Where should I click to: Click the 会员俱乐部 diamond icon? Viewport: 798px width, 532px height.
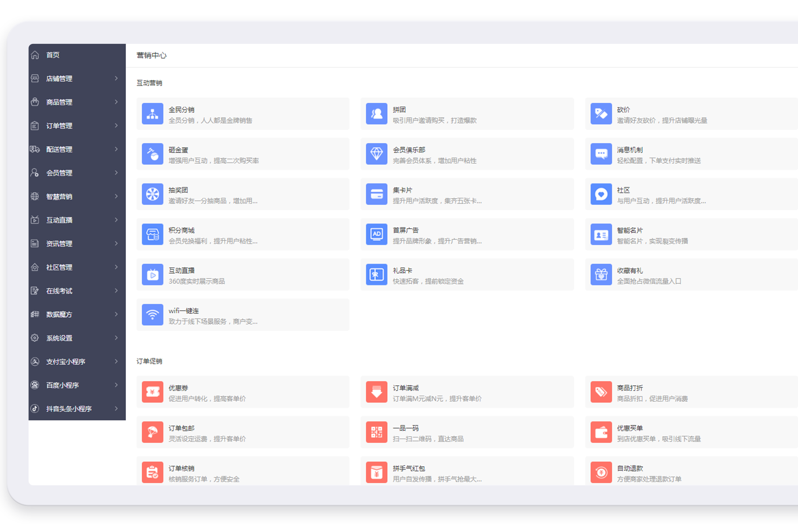376,154
